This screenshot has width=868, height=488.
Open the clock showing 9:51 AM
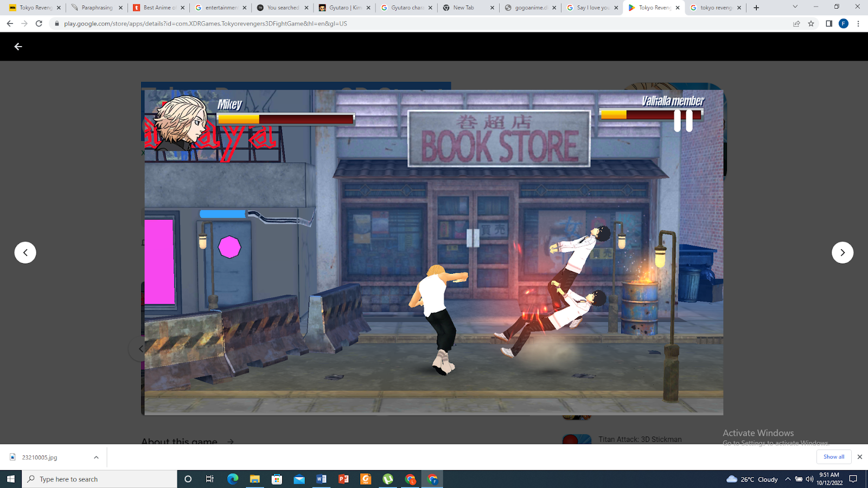(829, 479)
